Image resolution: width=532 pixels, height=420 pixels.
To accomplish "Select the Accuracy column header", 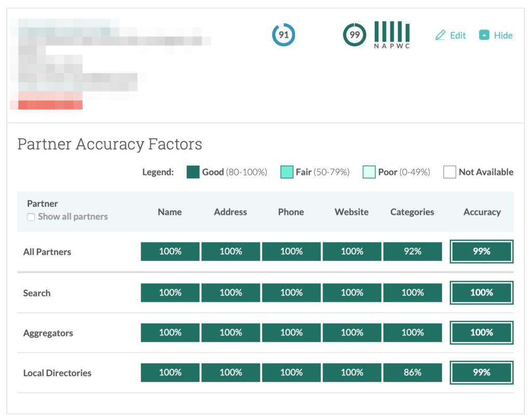I will point(482,212).
